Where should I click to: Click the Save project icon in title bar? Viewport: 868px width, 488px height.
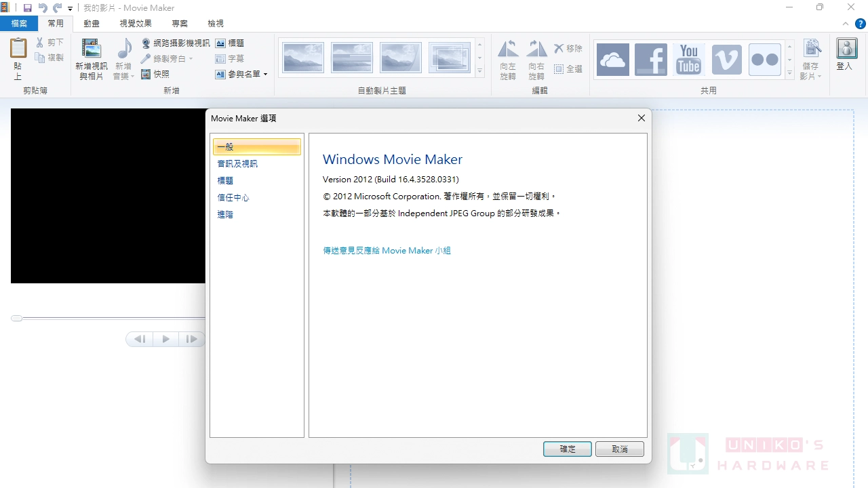pyautogui.click(x=27, y=8)
